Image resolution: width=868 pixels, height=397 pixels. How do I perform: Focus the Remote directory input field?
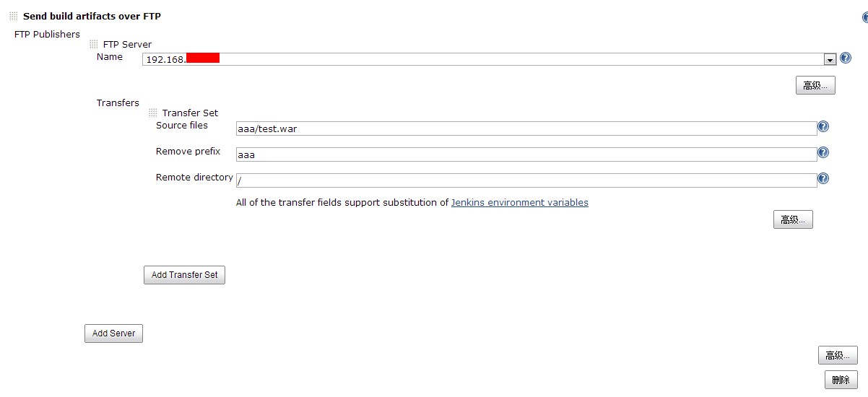(x=526, y=180)
